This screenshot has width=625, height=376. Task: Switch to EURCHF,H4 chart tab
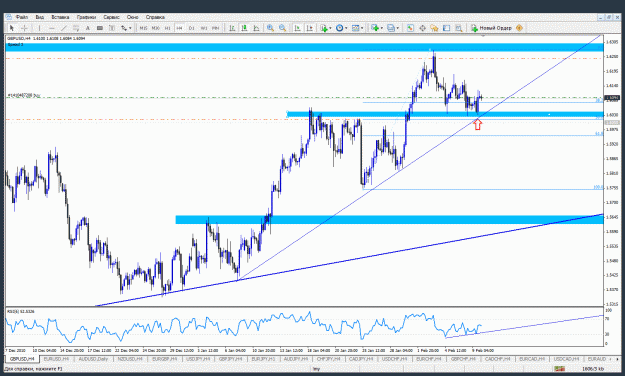pyautogui.click(x=429, y=359)
